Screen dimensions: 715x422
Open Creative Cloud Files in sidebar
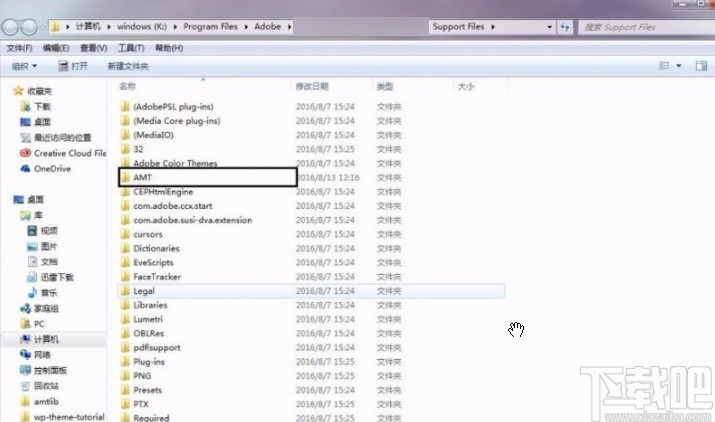(63, 153)
